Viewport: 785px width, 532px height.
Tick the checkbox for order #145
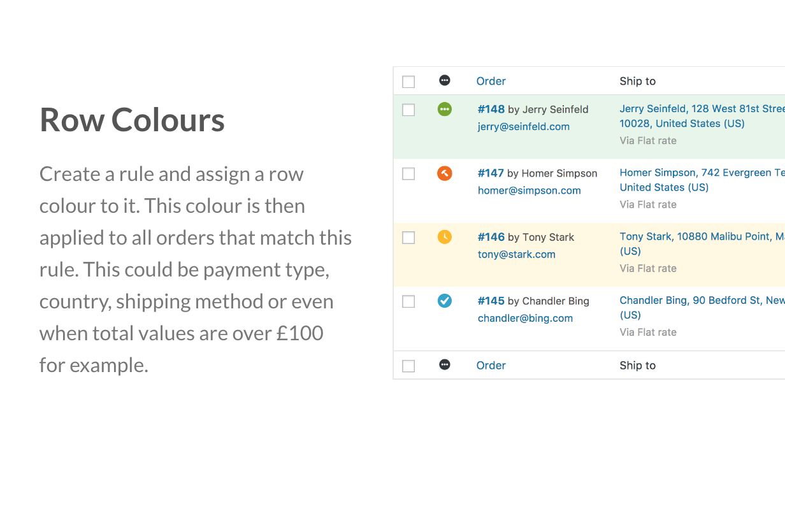pyautogui.click(x=408, y=301)
